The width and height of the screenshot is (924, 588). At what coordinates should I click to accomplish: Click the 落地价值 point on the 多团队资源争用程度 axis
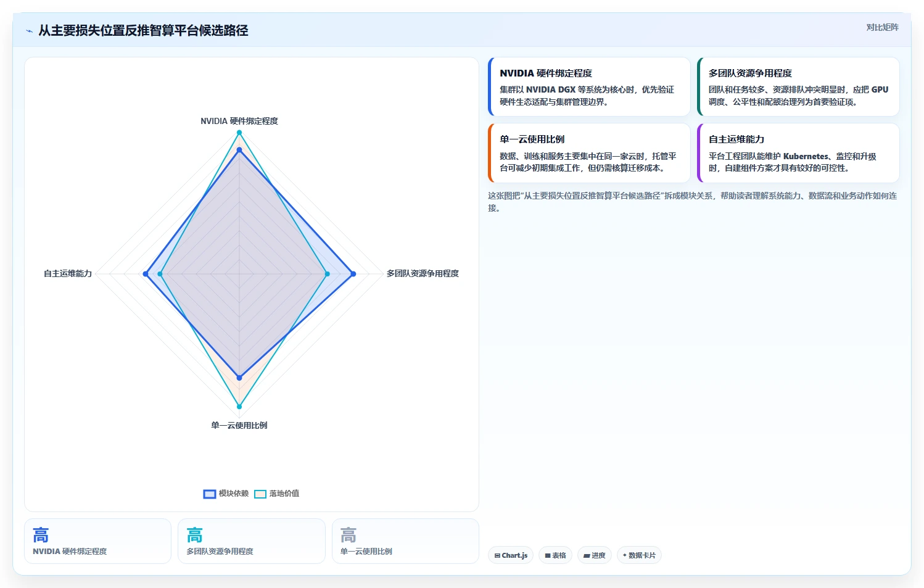(x=327, y=274)
